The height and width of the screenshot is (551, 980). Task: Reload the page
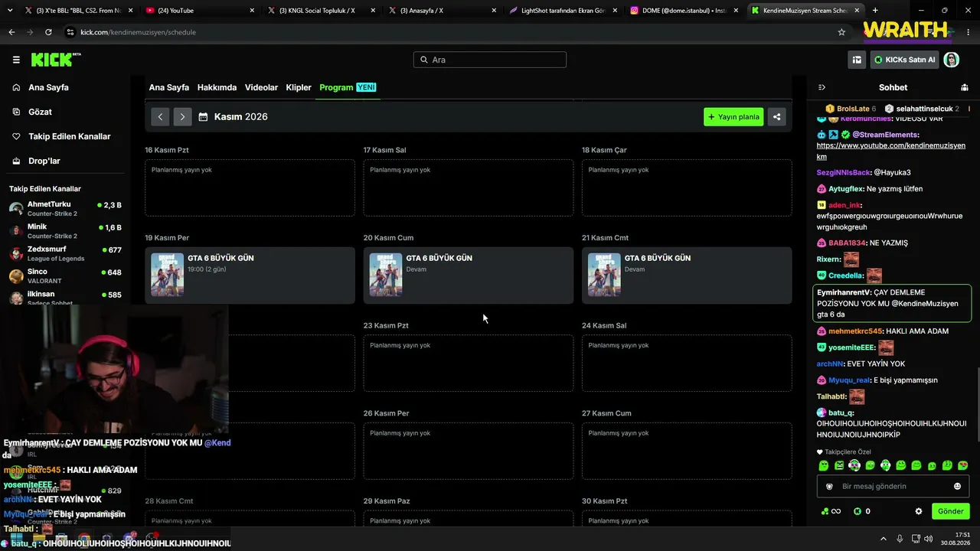click(48, 32)
